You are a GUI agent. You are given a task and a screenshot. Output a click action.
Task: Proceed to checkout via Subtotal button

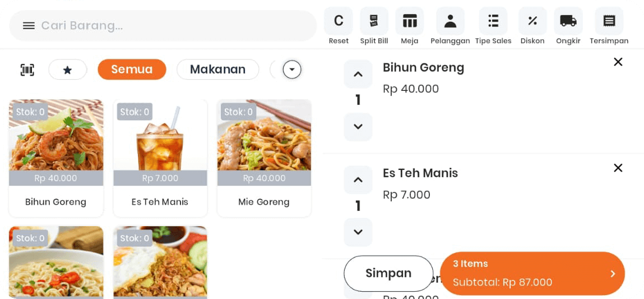pos(532,273)
